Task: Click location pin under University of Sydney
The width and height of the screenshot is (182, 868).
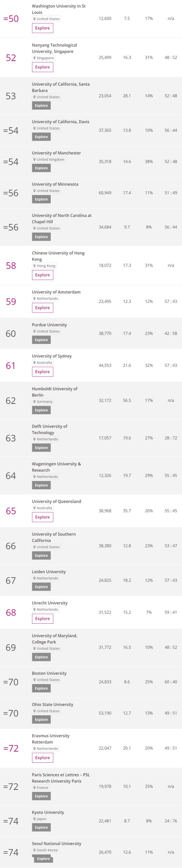Action: click(34, 362)
